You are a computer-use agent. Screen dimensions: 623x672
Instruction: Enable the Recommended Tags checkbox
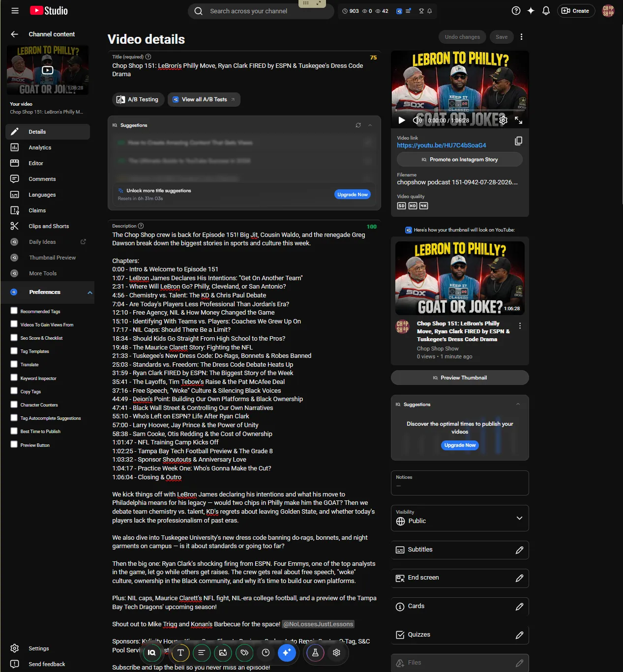coord(14,311)
